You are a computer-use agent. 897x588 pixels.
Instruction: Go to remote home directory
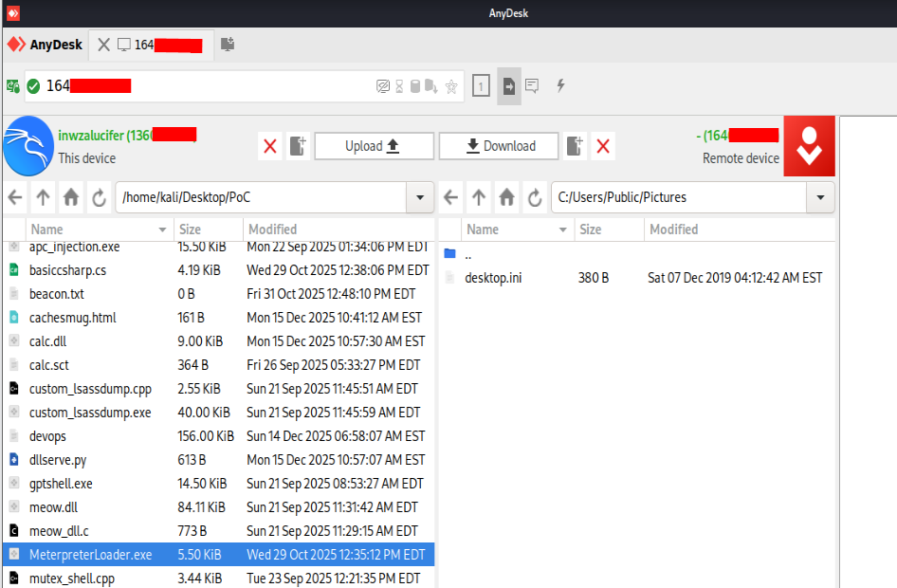[x=507, y=198]
